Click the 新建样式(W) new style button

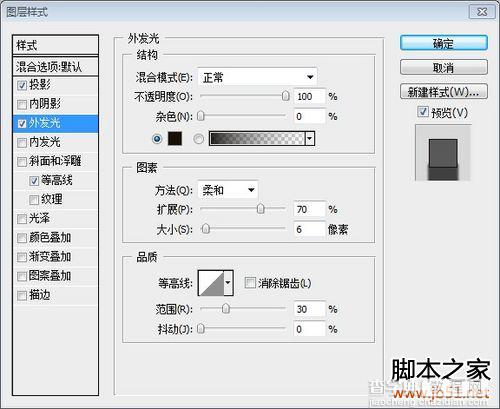click(444, 91)
